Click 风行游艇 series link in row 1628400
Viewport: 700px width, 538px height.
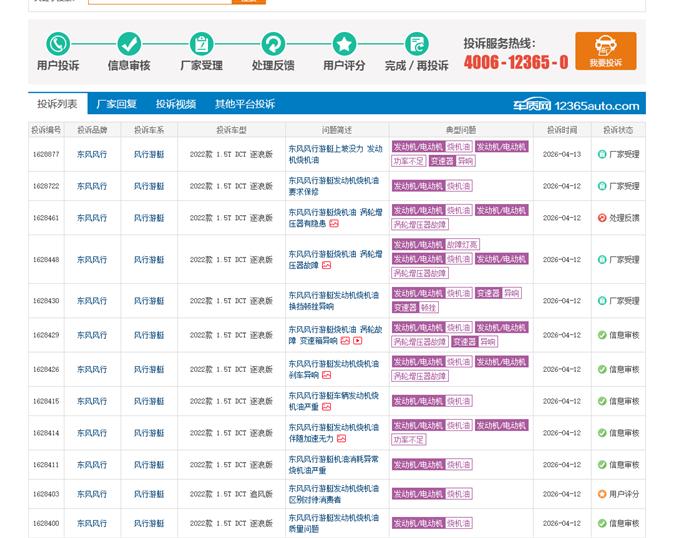149,523
